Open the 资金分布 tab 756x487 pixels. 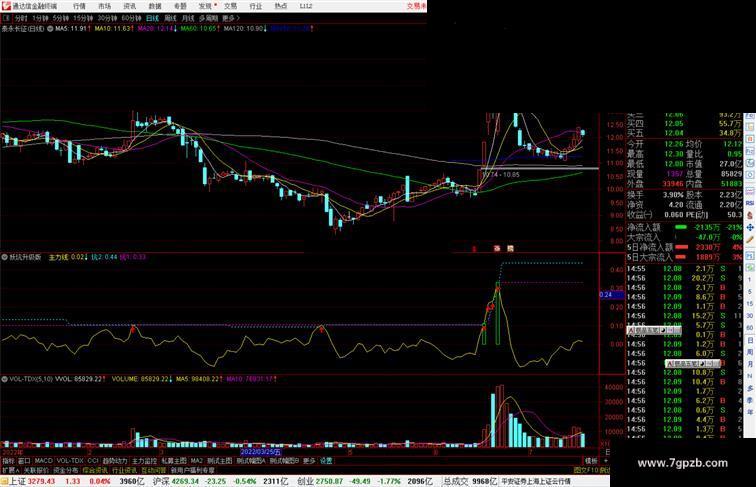(66, 470)
